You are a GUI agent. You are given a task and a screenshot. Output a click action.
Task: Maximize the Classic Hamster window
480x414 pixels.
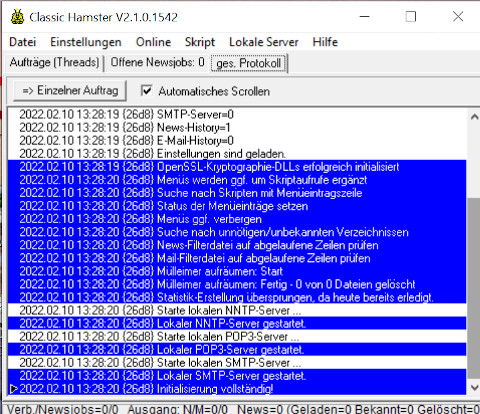(x=411, y=17)
